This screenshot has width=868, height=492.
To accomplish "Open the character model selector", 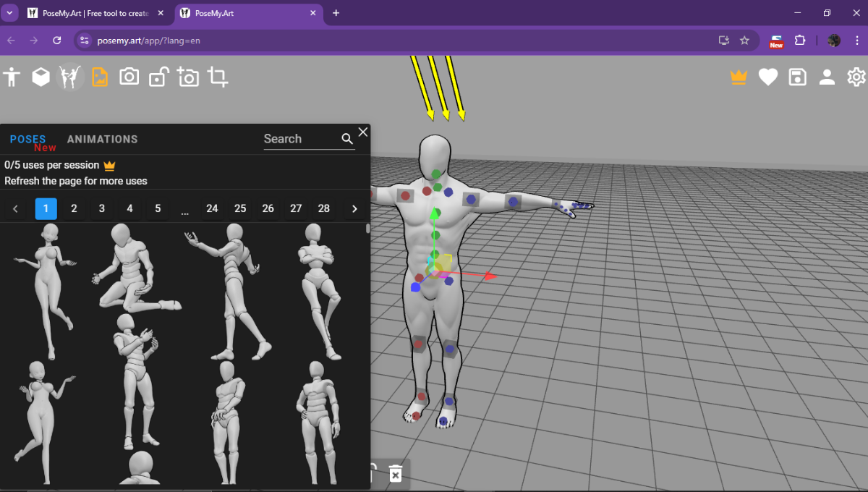I will pos(12,76).
